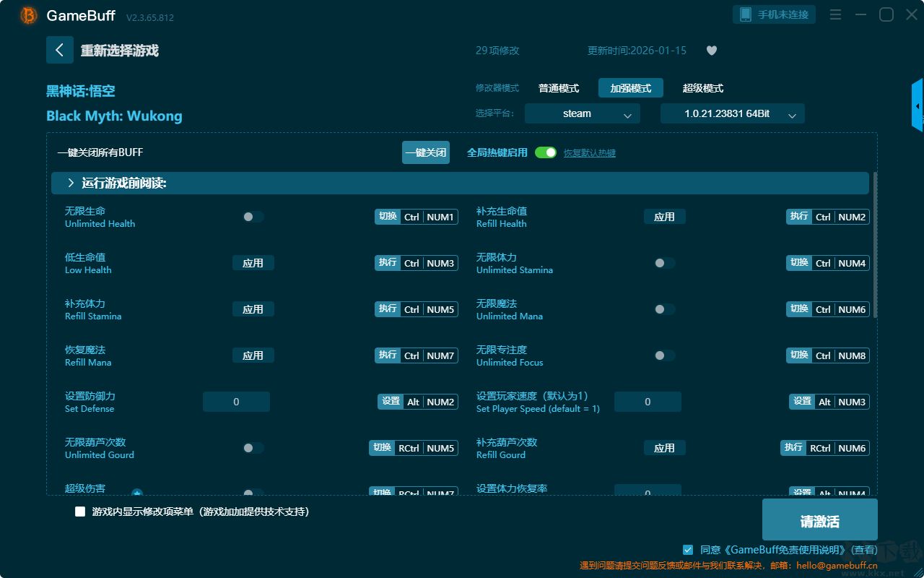The image size is (924, 578).
Task: Expand the 运行游戏前阅读 section
Action: point(460,184)
